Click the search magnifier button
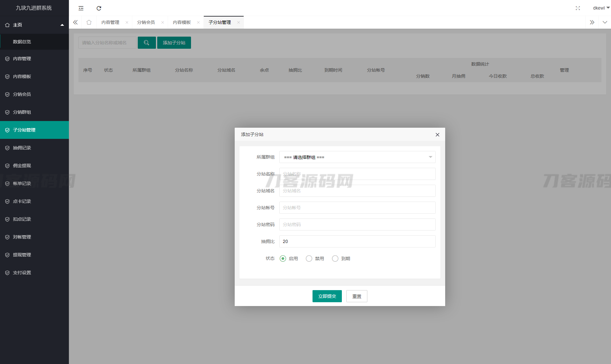 [x=147, y=43]
